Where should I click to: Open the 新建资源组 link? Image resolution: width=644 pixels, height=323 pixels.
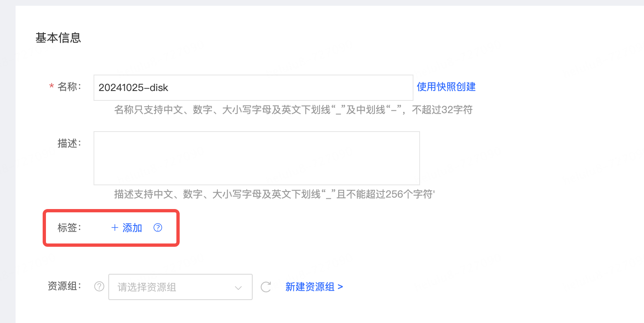pos(310,287)
